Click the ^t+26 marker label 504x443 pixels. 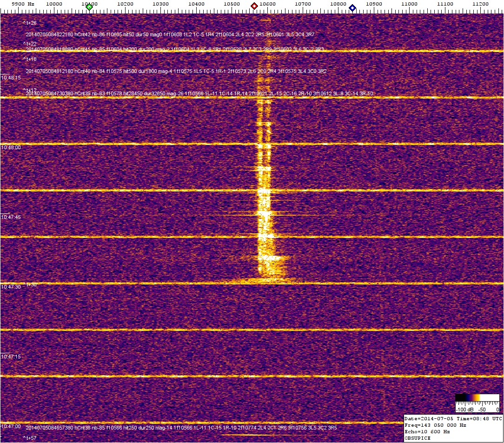[30, 22]
